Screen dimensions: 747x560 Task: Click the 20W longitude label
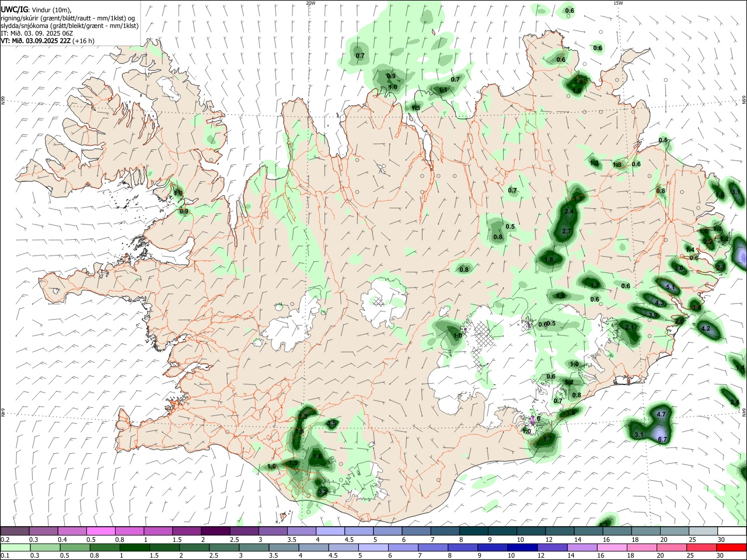click(310, 3)
